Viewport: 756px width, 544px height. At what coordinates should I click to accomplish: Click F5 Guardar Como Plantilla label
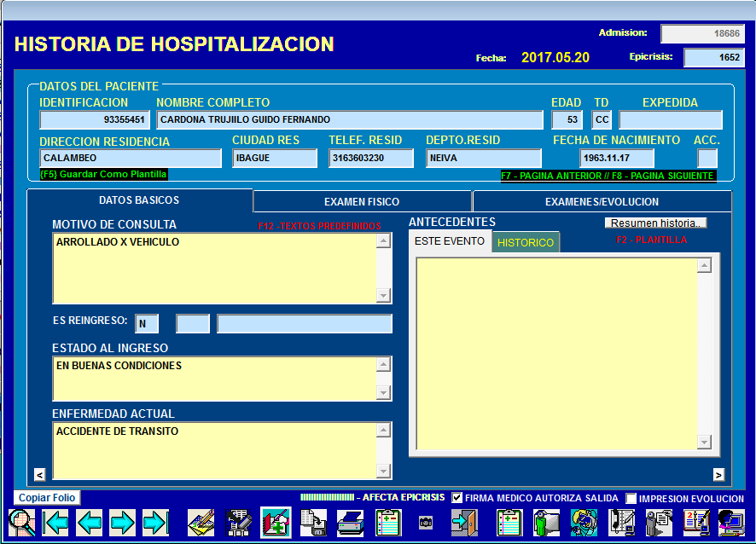[103, 175]
